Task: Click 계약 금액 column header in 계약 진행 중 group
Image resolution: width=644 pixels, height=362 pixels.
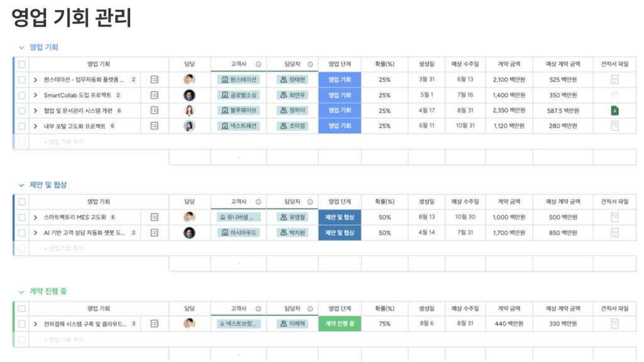Action: coord(509,309)
